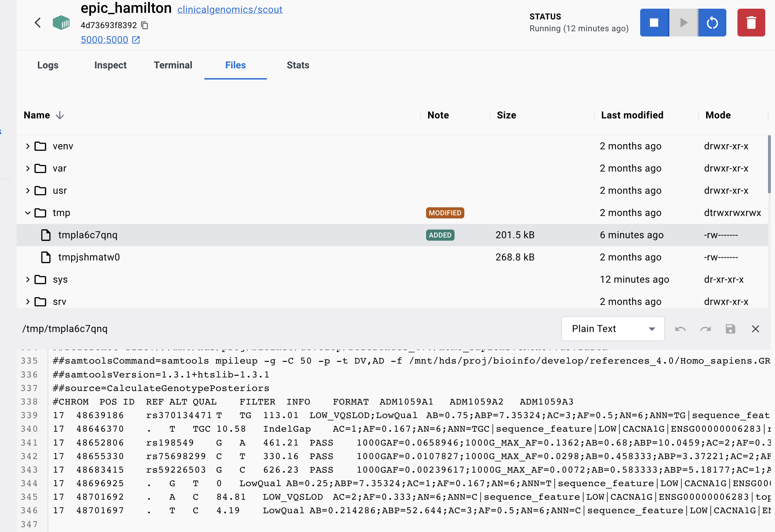This screenshot has height=532, width=775.
Task: Stop the running container
Action: point(654,23)
